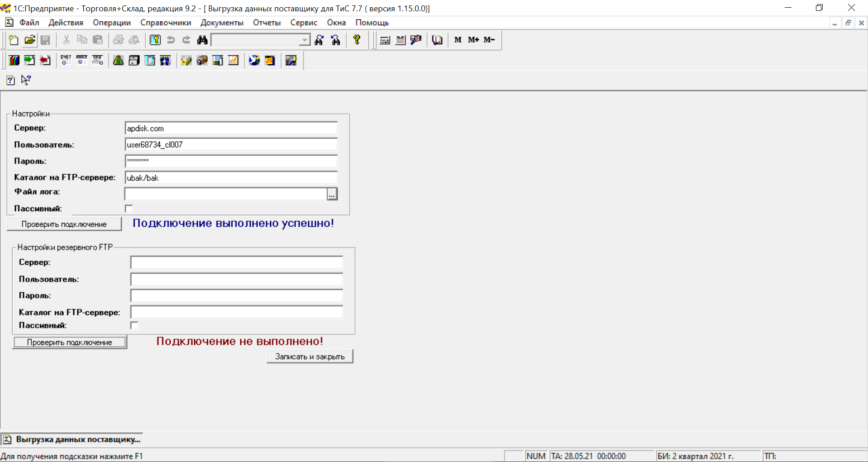
Task: Open the Окна menu
Action: click(x=336, y=23)
